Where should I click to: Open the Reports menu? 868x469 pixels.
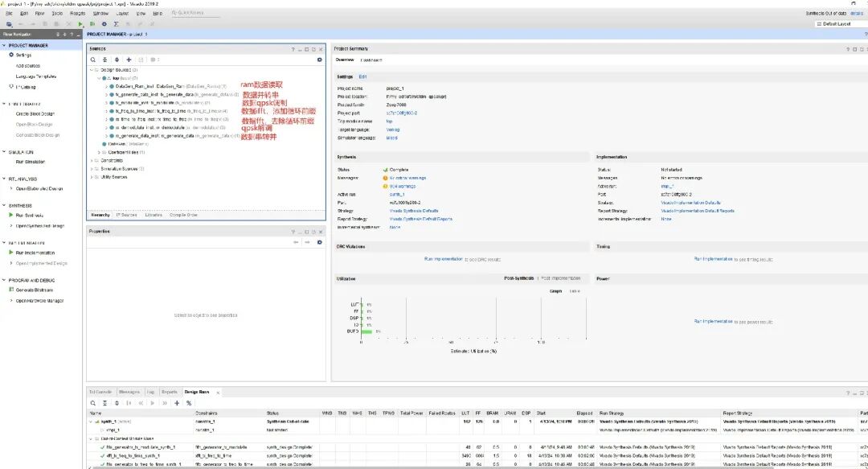point(77,14)
